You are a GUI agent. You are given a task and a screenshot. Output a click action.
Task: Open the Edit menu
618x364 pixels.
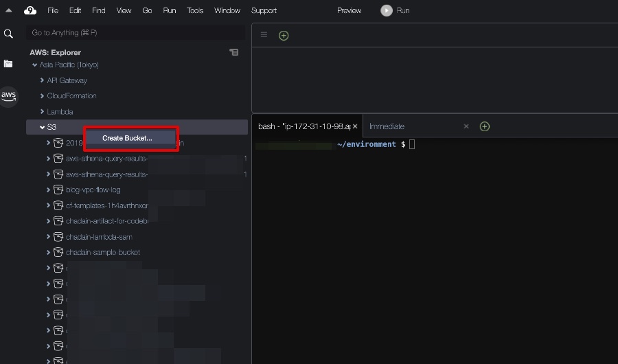pos(76,11)
